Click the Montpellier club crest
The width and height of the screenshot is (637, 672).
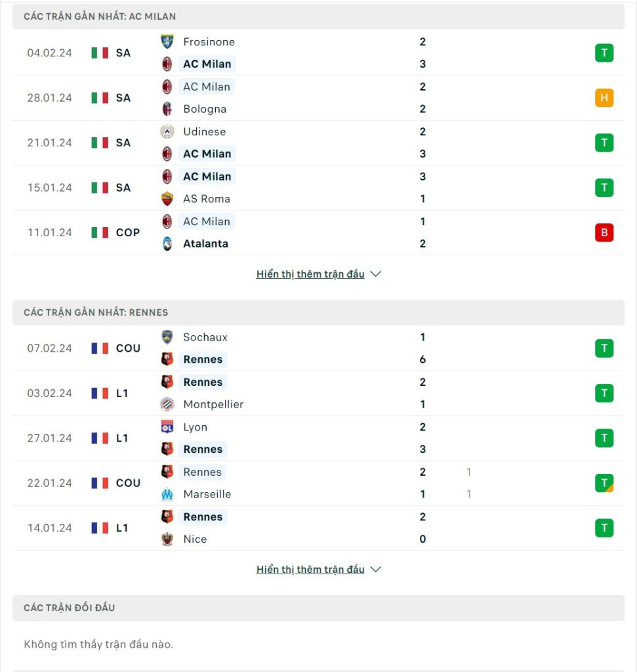click(x=167, y=404)
